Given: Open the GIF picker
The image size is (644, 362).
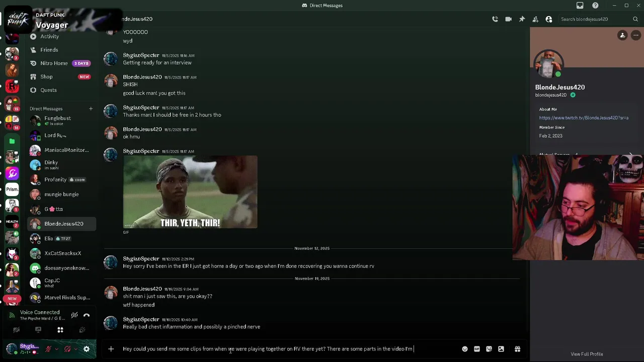Looking at the screenshot, I should 477,349.
